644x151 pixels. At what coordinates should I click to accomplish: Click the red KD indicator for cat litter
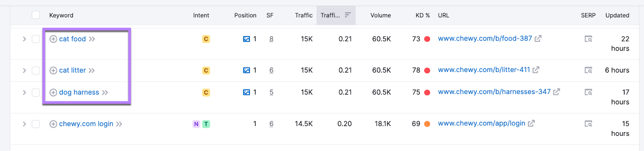tap(427, 70)
